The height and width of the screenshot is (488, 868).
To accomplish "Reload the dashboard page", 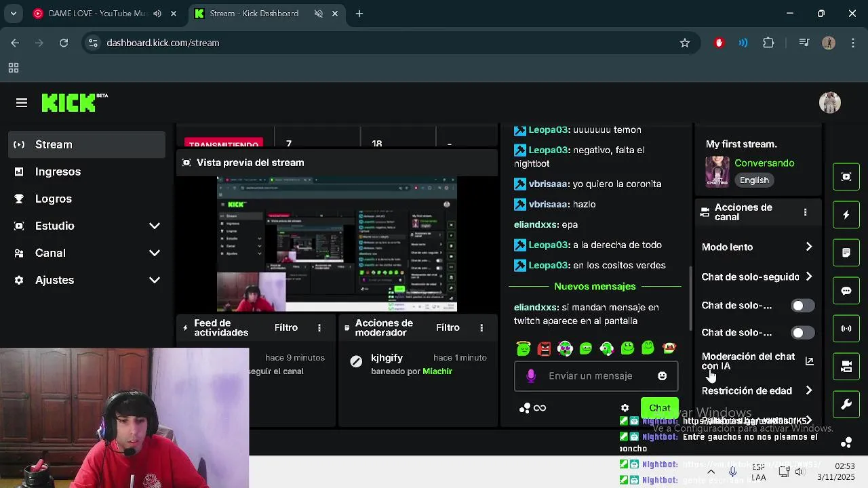I will (x=64, y=43).
